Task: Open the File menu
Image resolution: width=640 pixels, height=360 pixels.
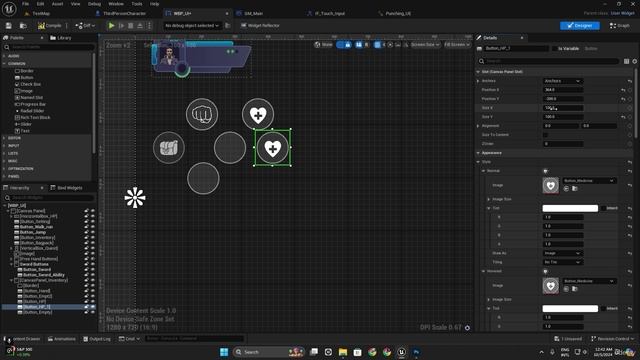Action: (x=25, y=4)
